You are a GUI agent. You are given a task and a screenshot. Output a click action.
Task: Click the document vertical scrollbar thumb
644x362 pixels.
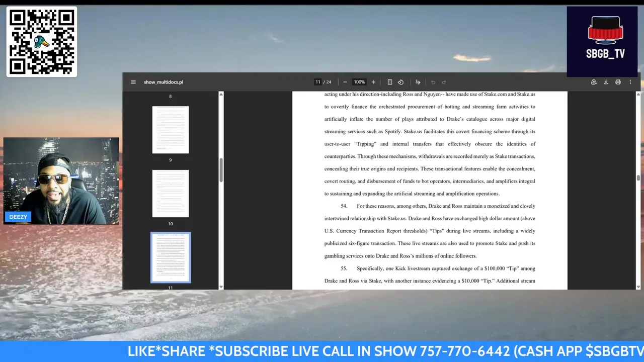638,178
